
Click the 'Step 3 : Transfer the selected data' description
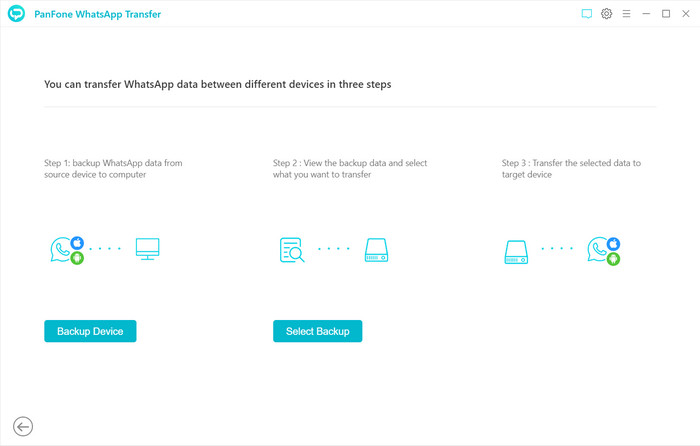[571, 169]
